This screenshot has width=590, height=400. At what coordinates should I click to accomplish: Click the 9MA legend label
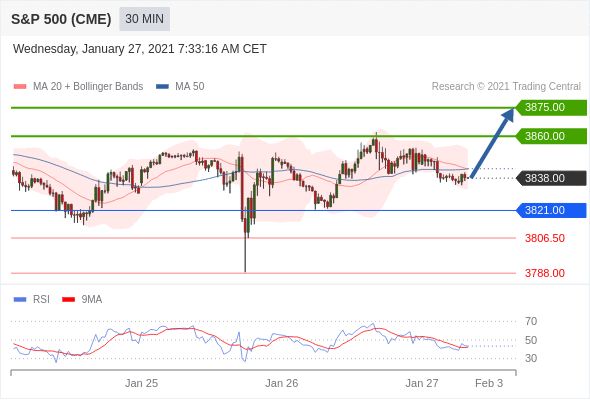click(x=92, y=300)
